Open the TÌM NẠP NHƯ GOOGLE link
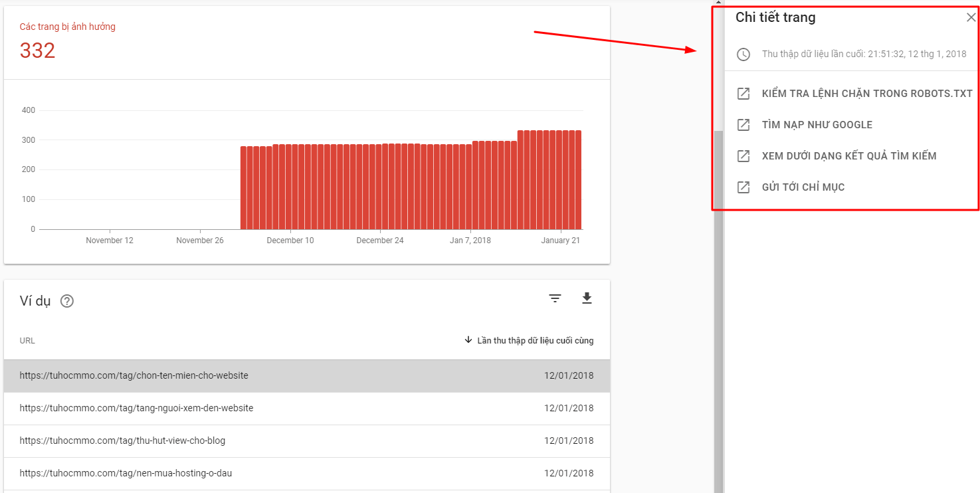This screenshot has width=980, height=493. (x=817, y=124)
